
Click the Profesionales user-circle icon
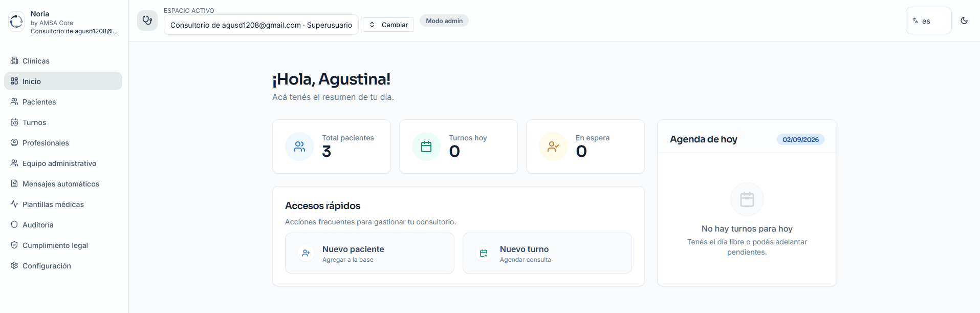[x=14, y=142]
